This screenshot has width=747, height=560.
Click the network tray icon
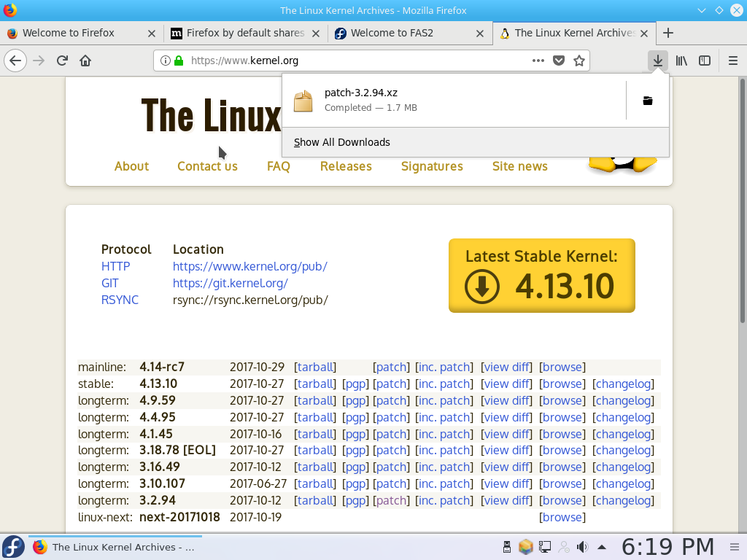coord(544,547)
